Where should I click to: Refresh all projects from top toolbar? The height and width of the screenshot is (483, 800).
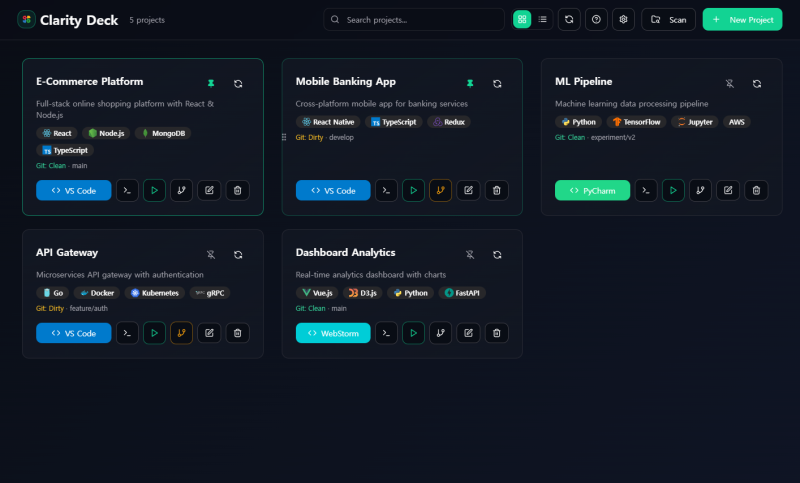pyautogui.click(x=569, y=19)
